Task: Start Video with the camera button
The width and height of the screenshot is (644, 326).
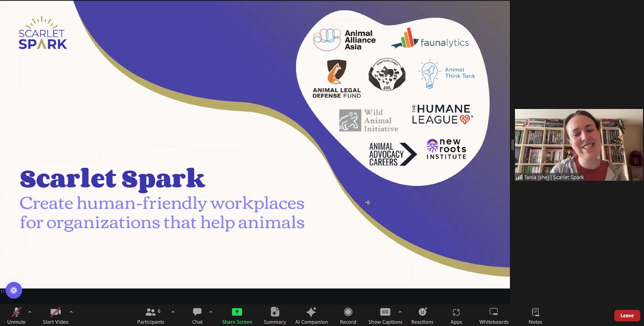Action: [56, 316]
